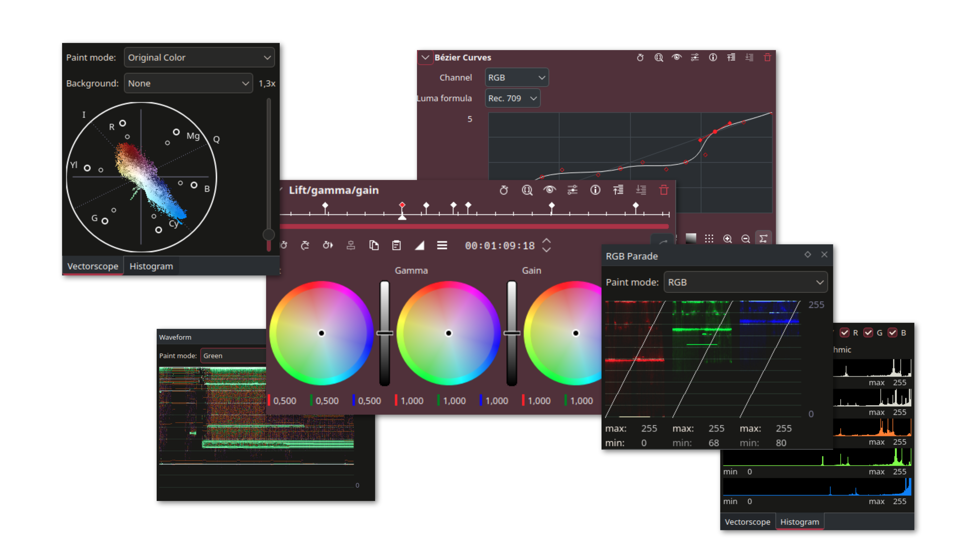Image resolution: width=980 pixels, height=551 pixels.
Task: Decrease timecode with the down stepper arrow
Action: point(546,250)
